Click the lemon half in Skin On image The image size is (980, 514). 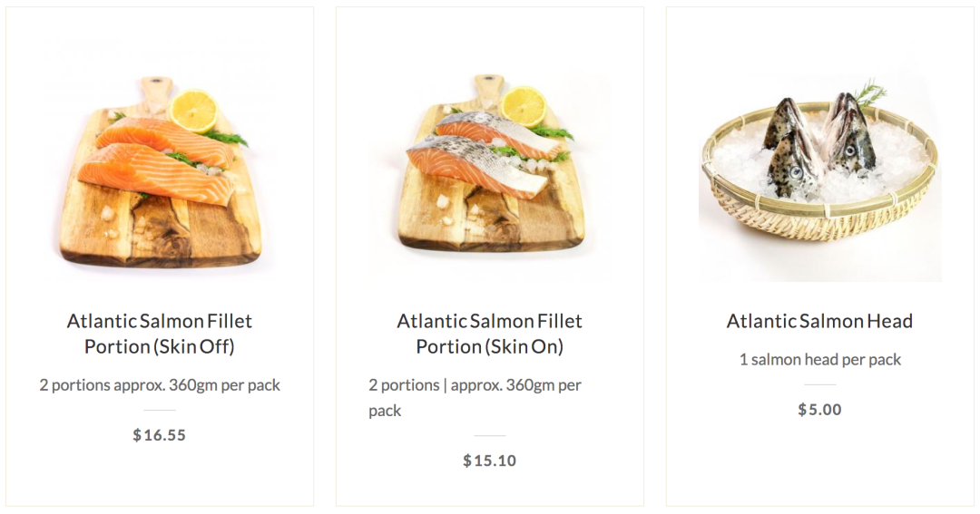click(524, 107)
